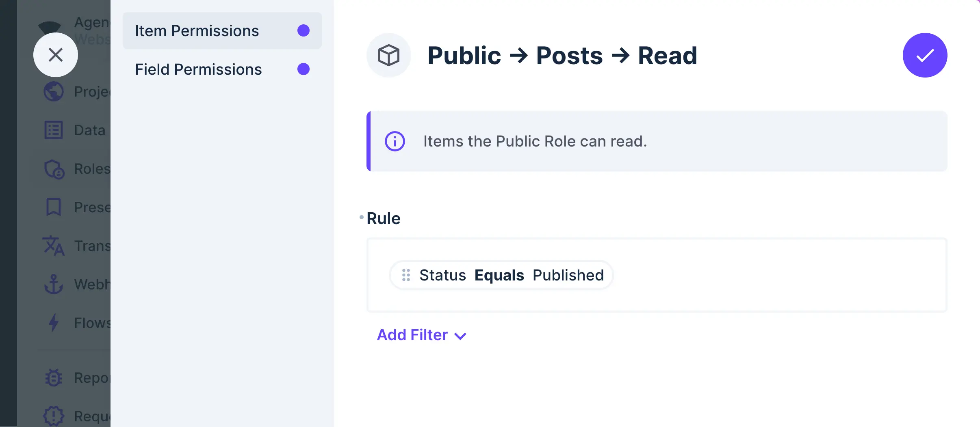This screenshot has height=427, width=980.
Task: Toggle the Field Permissions status dot
Action: pyautogui.click(x=303, y=69)
